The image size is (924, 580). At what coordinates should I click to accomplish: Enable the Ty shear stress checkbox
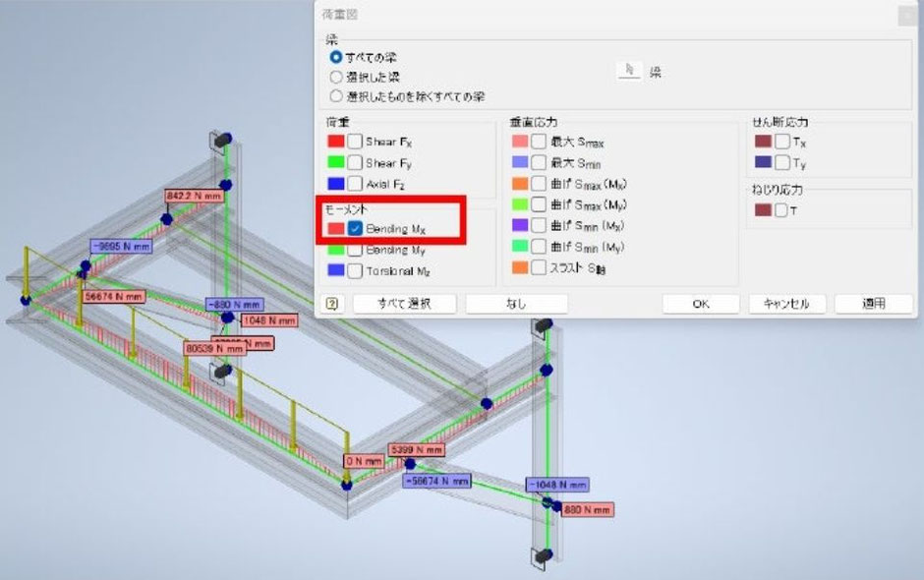tap(782, 162)
